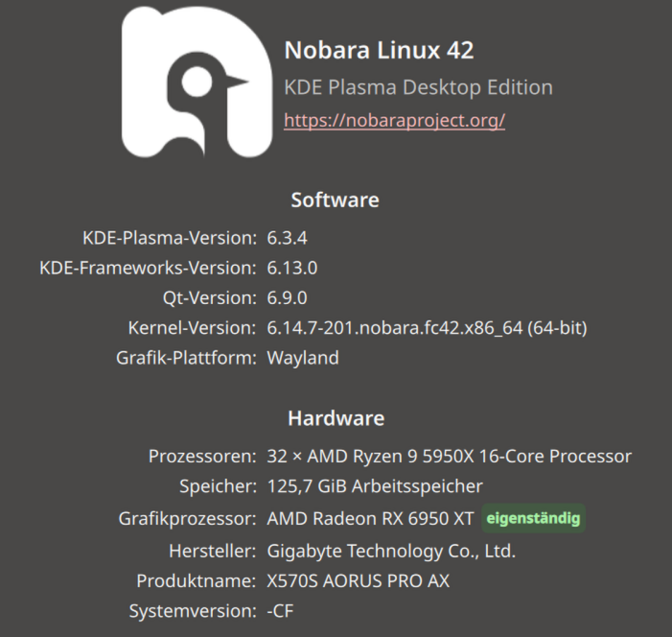The width and height of the screenshot is (672, 637).
Task: Open the nobaraproject.org link
Action: [394, 121]
